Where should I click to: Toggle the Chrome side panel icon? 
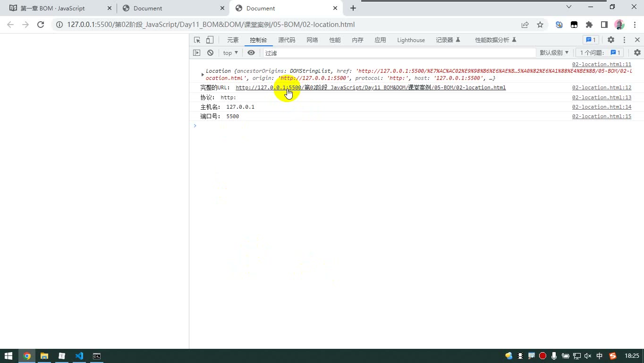point(604,25)
